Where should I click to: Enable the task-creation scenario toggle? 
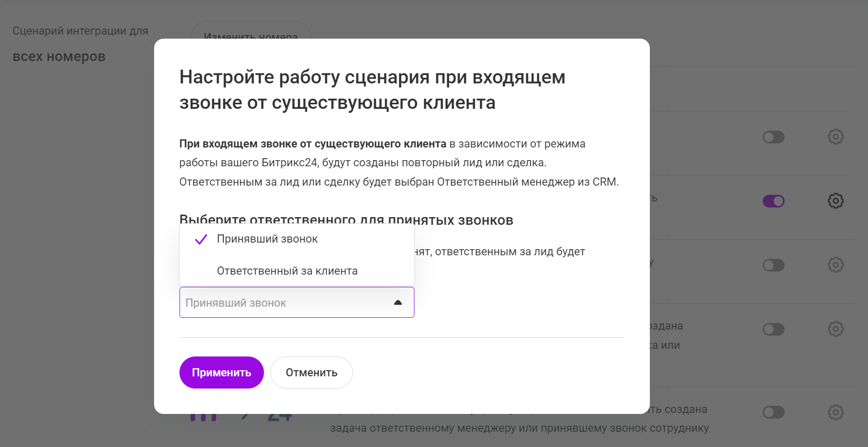tap(773, 412)
